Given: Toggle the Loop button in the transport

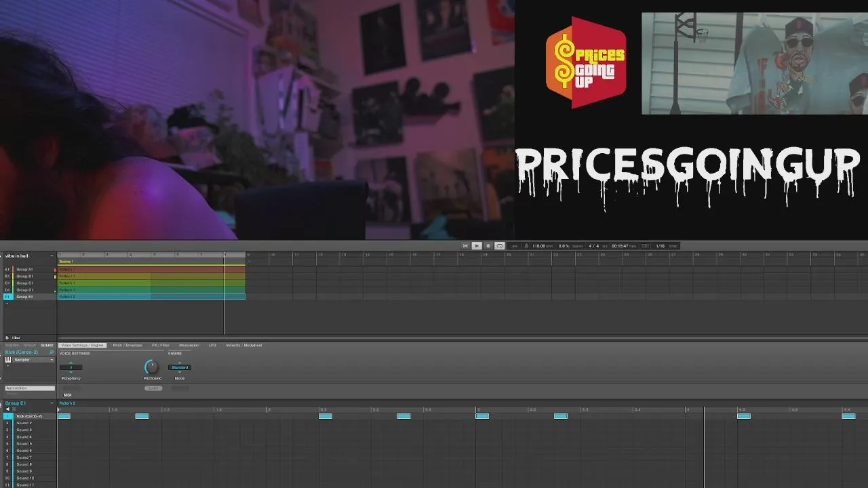Looking at the screenshot, I should [x=500, y=246].
